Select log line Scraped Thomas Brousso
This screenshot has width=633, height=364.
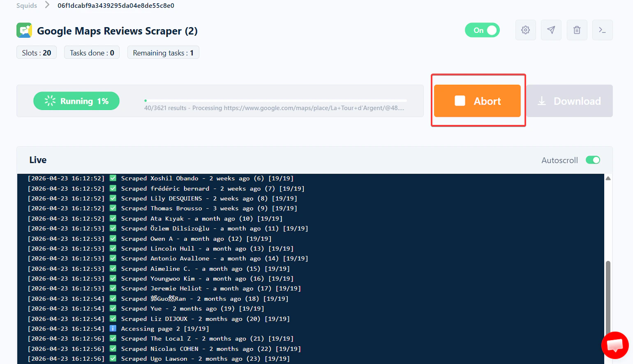(162, 208)
